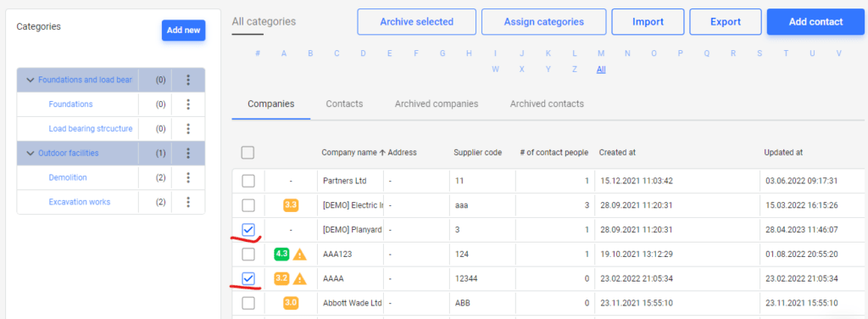This screenshot has width=868, height=319.
Task: Click warning triangle icon on AAAA row
Action: click(x=299, y=279)
